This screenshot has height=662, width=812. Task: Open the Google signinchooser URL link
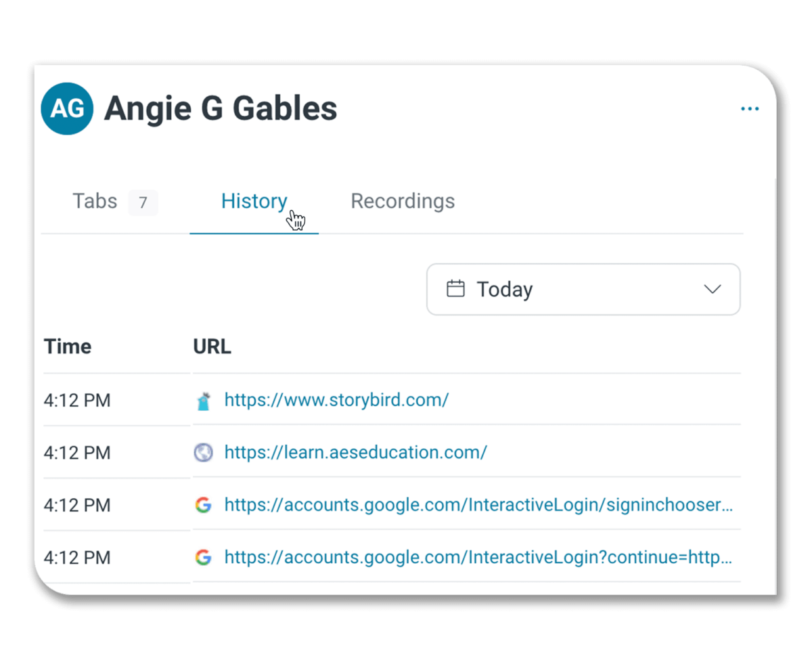point(478,505)
